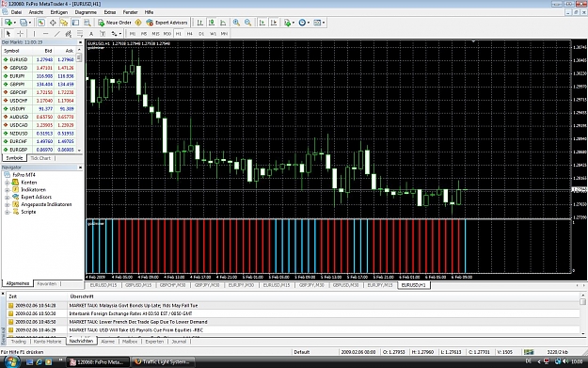The image size is (588, 368).
Task: Toggle the Terminal panel icon
Action: coord(75,23)
